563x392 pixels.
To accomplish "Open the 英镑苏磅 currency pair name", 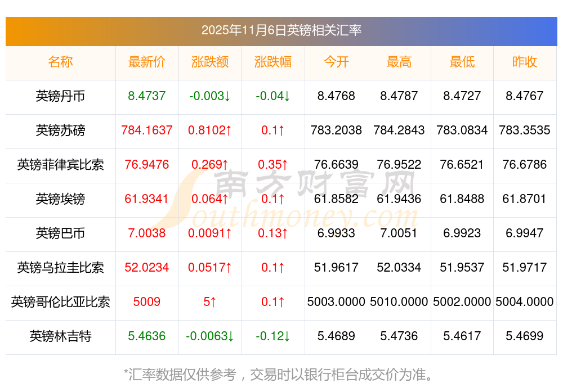I will point(60,130).
